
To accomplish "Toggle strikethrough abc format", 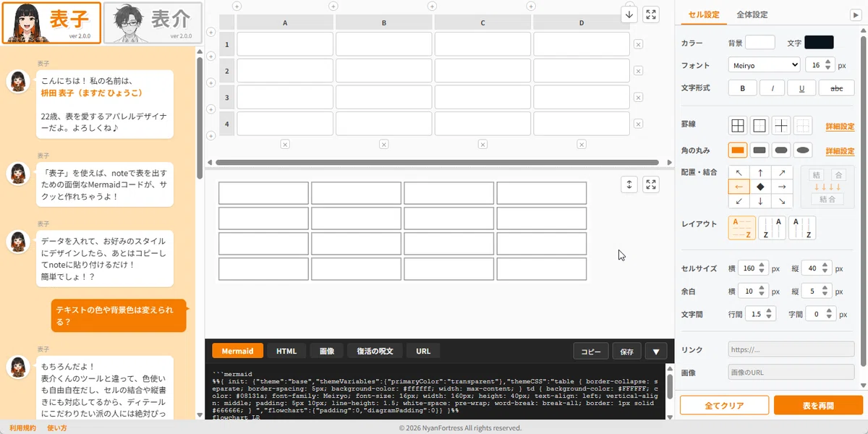I will coord(837,88).
